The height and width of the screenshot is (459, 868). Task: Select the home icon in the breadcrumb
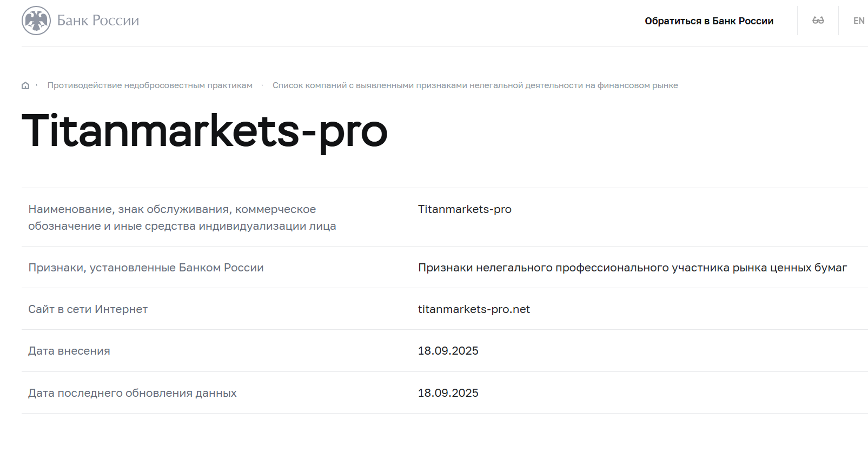coord(25,85)
